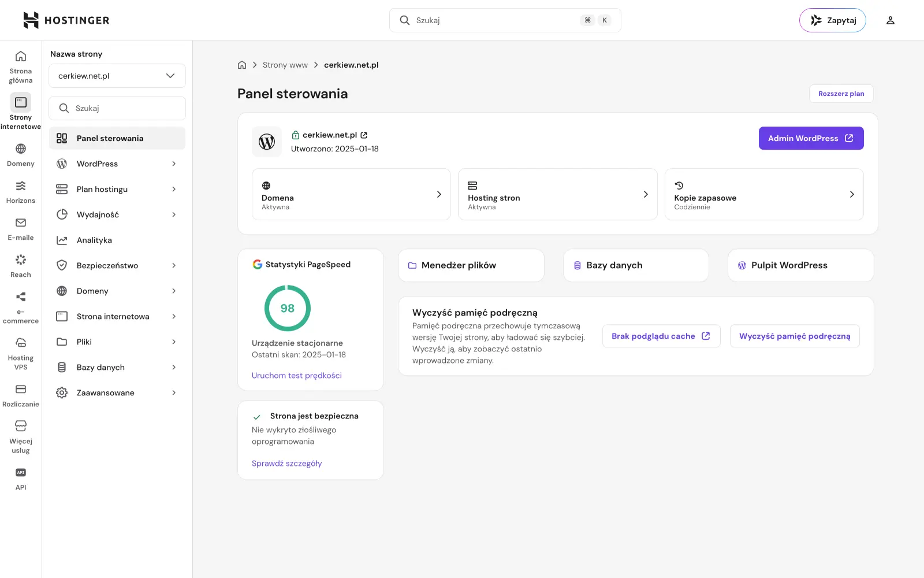Click the WordPress icon in Pulpit WordPress card

[x=742, y=265]
